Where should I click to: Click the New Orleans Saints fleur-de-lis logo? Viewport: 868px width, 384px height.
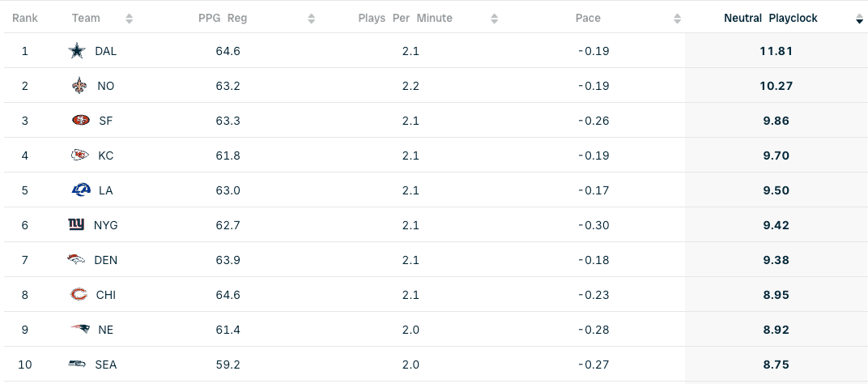pyautogui.click(x=79, y=86)
